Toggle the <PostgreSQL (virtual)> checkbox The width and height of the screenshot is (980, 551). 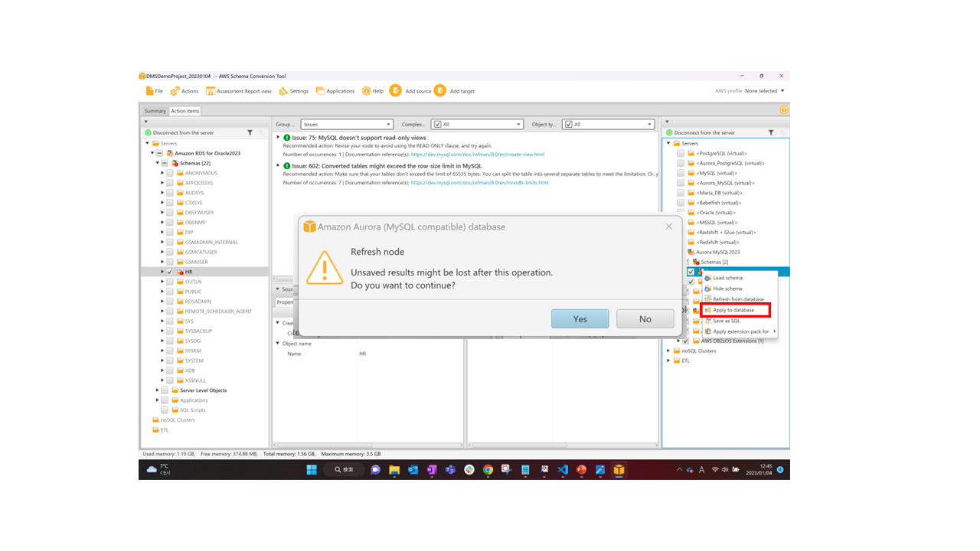(681, 153)
